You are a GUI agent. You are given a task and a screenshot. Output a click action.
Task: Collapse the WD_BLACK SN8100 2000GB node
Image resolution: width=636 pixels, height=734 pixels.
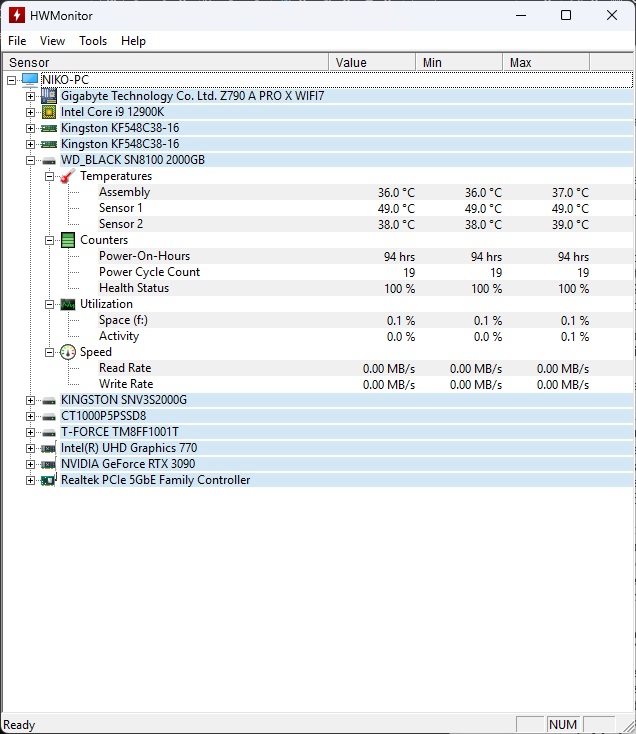click(30, 161)
